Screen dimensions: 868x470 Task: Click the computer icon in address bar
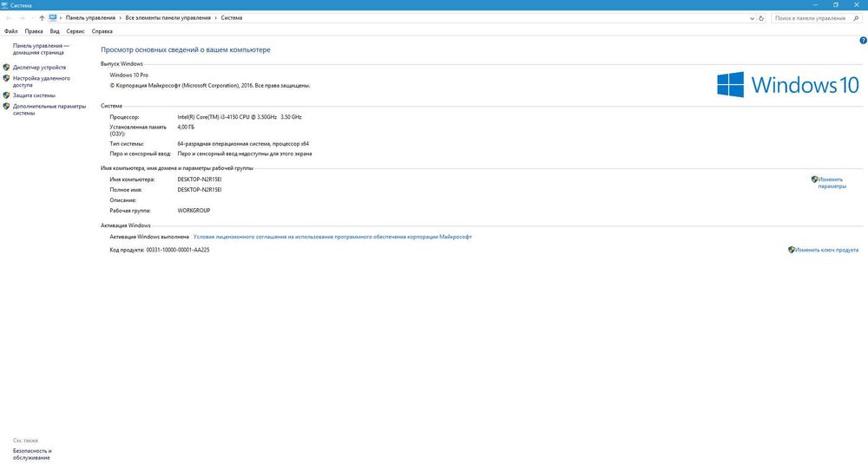click(53, 17)
